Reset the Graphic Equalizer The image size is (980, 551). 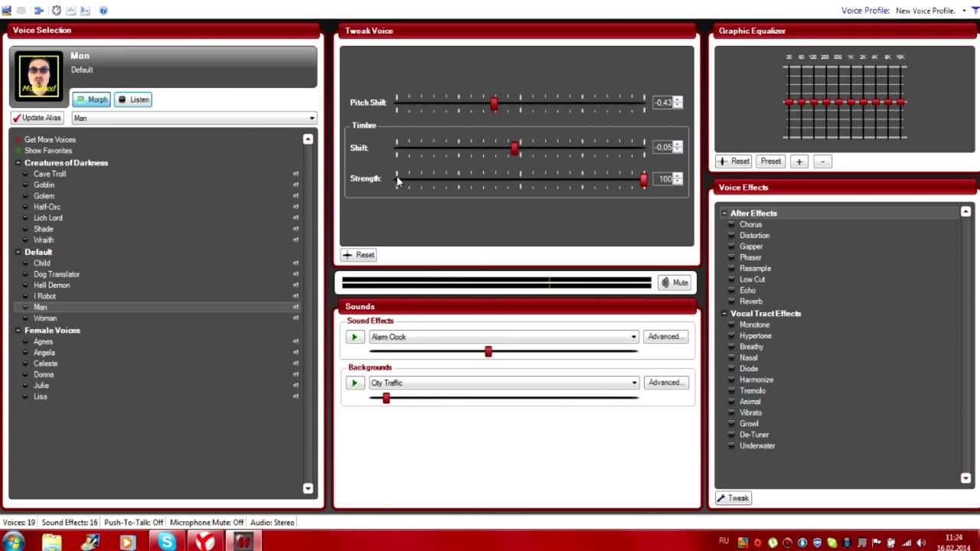point(733,161)
